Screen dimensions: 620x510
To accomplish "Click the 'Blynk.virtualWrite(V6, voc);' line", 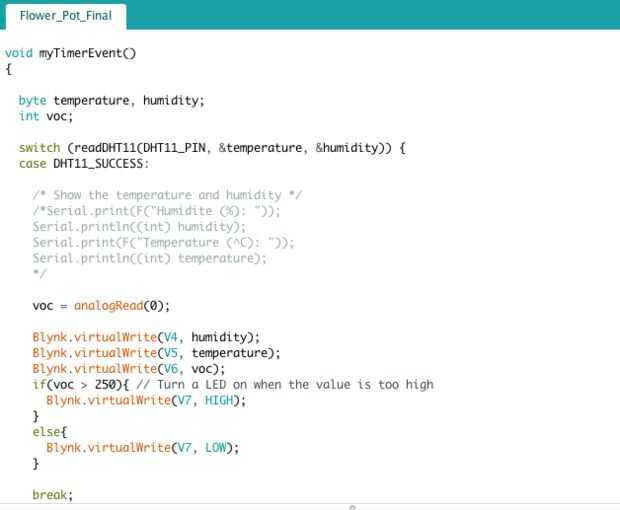I will (x=129, y=369).
